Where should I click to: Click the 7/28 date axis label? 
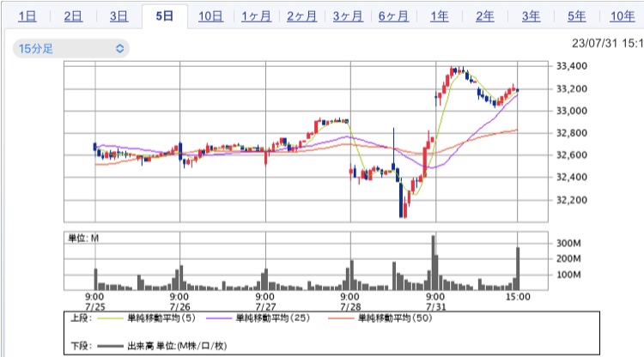[x=349, y=306]
